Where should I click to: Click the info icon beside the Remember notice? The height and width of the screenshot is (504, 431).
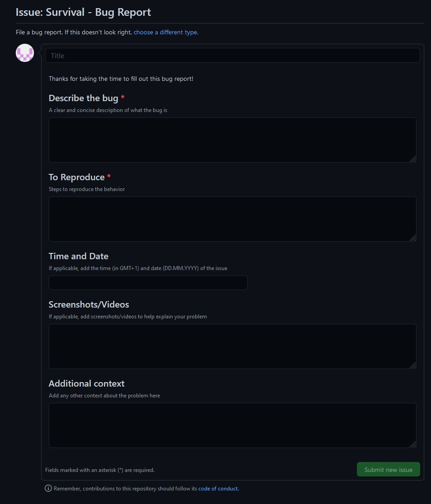pyautogui.click(x=48, y=488)
